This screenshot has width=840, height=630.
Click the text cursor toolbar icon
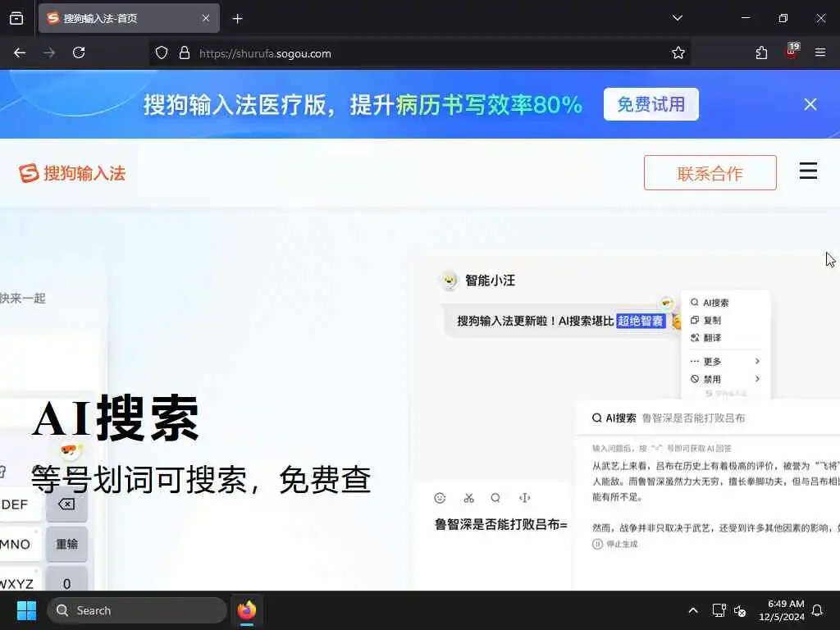click(x=524, y=498)
